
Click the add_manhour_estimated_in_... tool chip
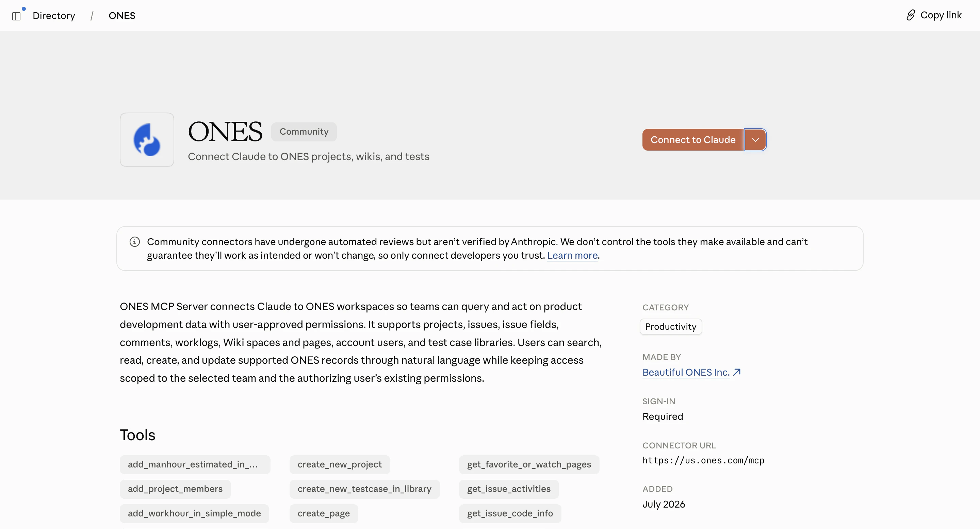point(195,464)
